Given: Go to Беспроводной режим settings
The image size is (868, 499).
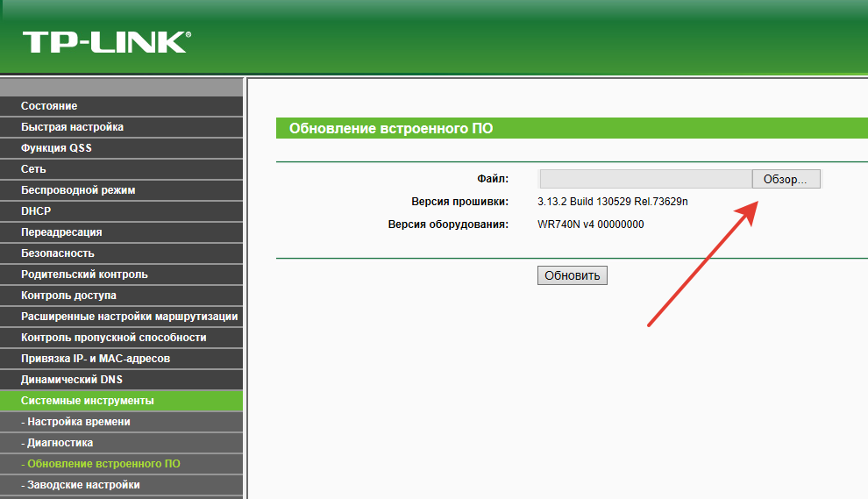Looking at the screenshot, I should tap(121, 190).
